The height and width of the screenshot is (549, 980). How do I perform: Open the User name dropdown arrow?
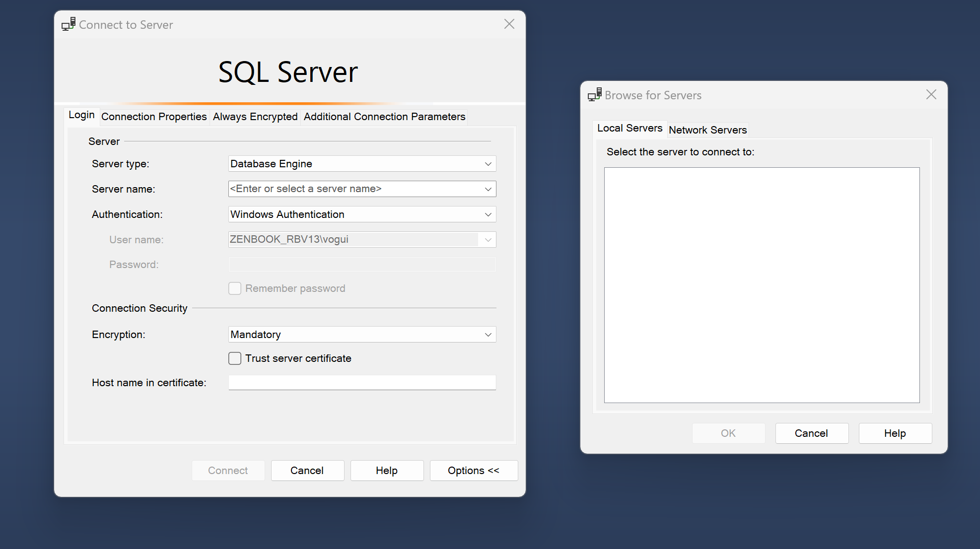pyautogui.click(x=488, y=240)
